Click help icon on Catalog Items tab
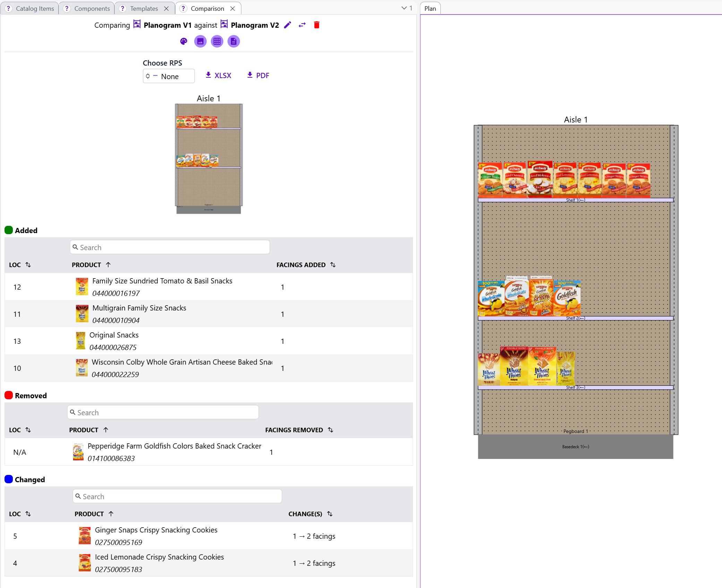This screenshot has height=588, width=722. pos(9,9)
